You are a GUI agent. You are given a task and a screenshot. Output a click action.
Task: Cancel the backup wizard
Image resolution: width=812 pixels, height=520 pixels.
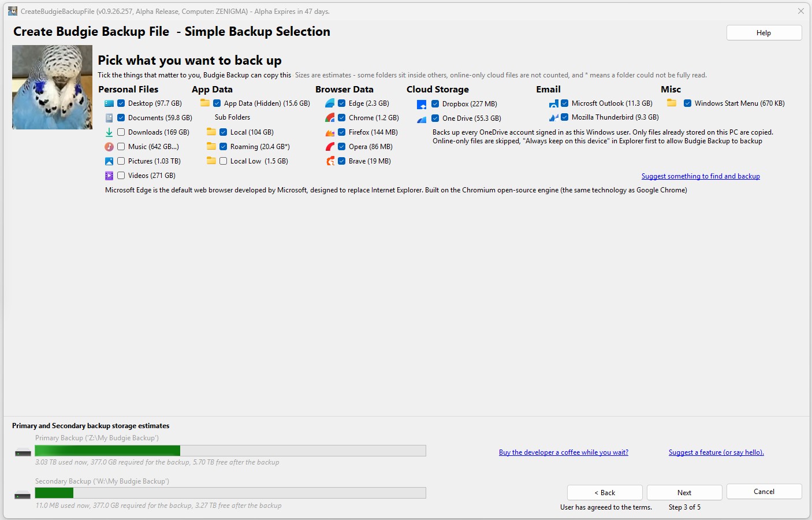[x=764, y=492]
